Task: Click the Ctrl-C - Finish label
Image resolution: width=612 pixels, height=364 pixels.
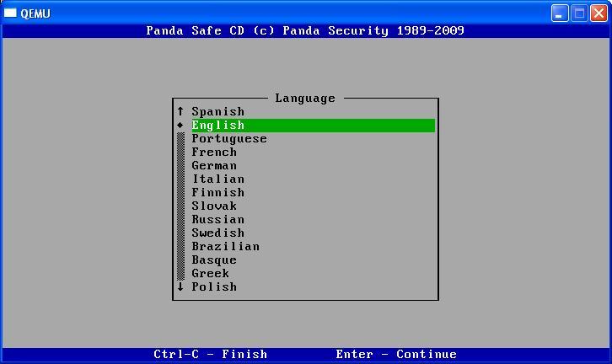Action: tap(210, 355)
